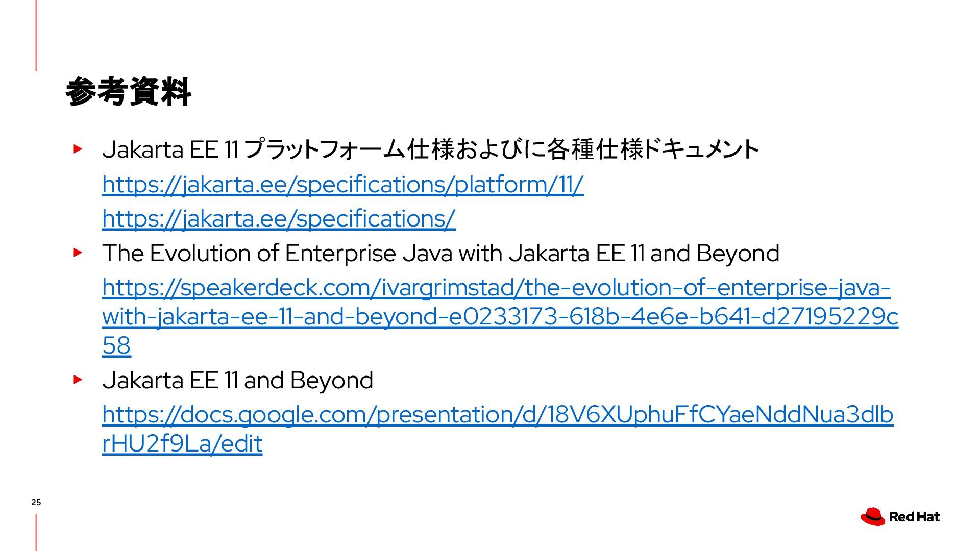Click the word Beyond in the Evolution title
The image size is (980, 551).
coord(738,254)
